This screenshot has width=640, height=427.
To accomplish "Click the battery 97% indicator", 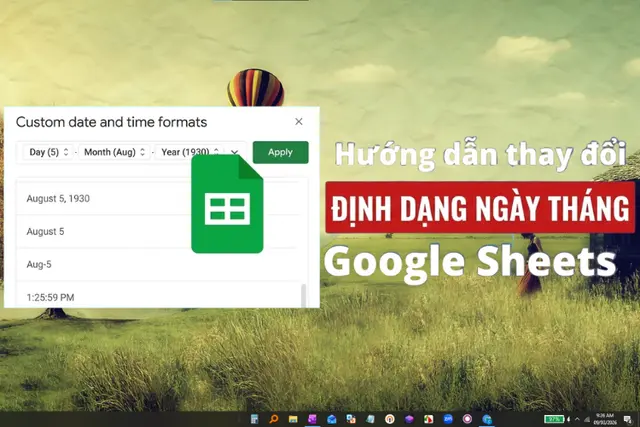I will 554,419.
